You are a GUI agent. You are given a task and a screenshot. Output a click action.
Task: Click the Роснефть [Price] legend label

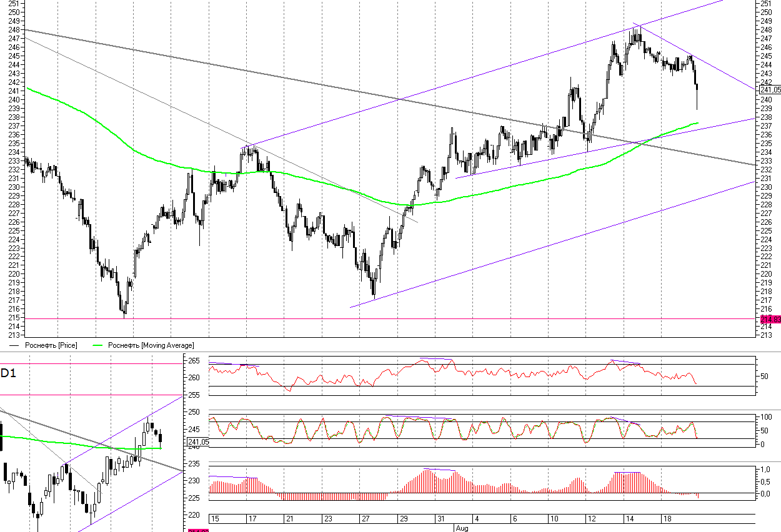[x=51, y=345]
